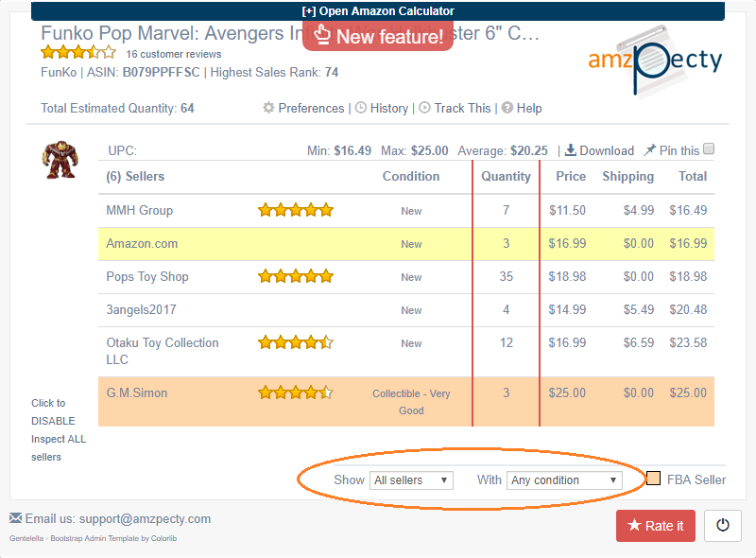Click the Price column header
This screenshot has width=756, height=558.
coord(571,176)
